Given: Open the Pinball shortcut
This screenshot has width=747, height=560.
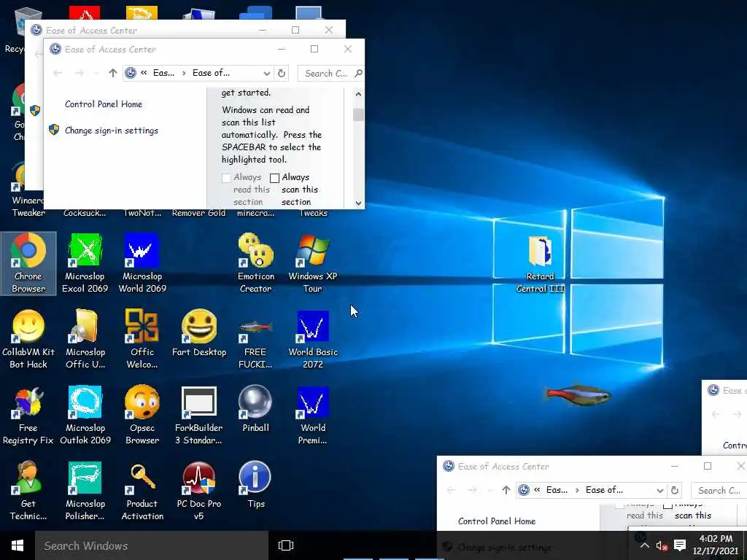Looking at the screenshot, I should (256, 408).
